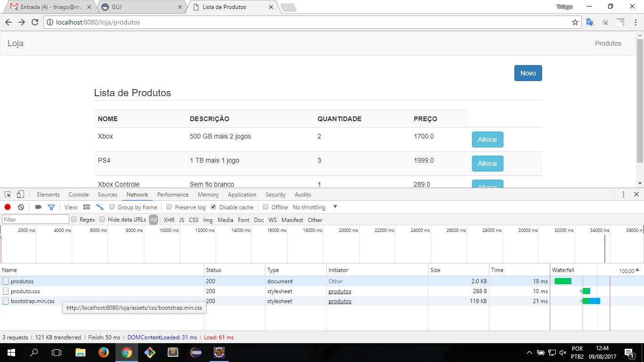Switch to the Memory tab
This screenshot has height=362, width=644.
(208, 195)
